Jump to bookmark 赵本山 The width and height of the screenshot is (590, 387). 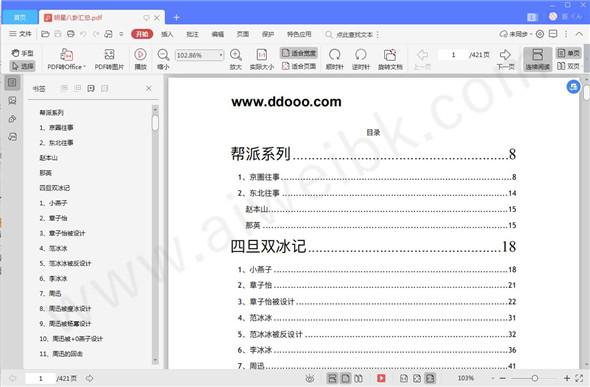click(49, 158)
